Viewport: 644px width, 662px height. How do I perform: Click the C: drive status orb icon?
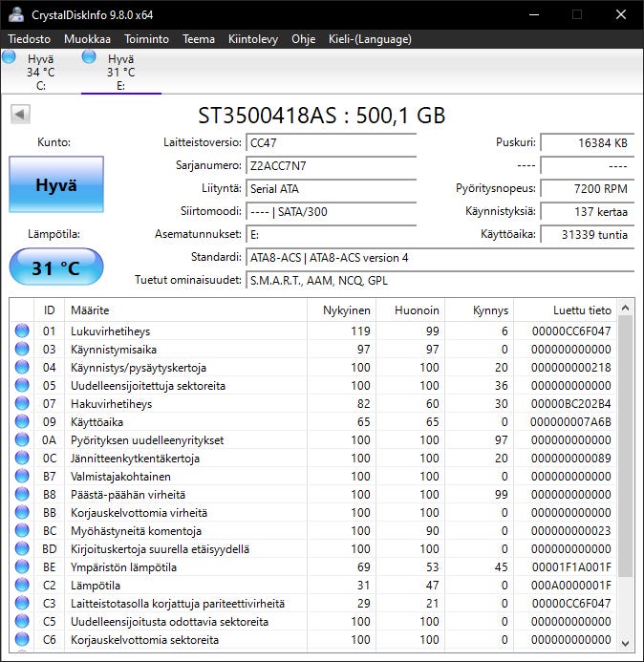coord(10,58)
